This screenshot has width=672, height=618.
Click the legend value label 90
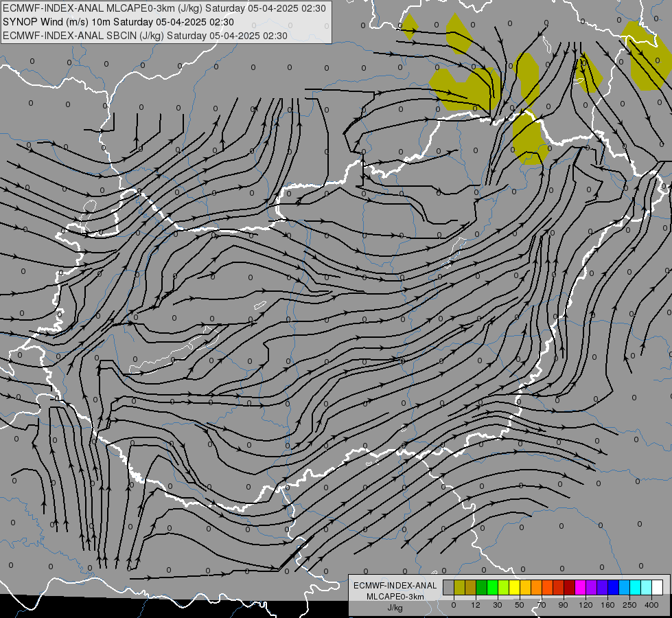[564, 605]
